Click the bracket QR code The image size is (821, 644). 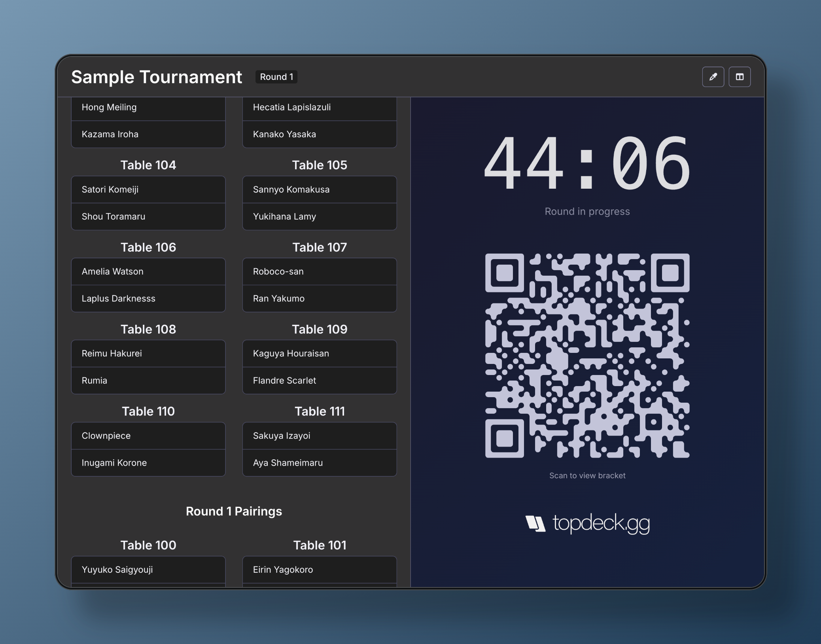point(587,356)
